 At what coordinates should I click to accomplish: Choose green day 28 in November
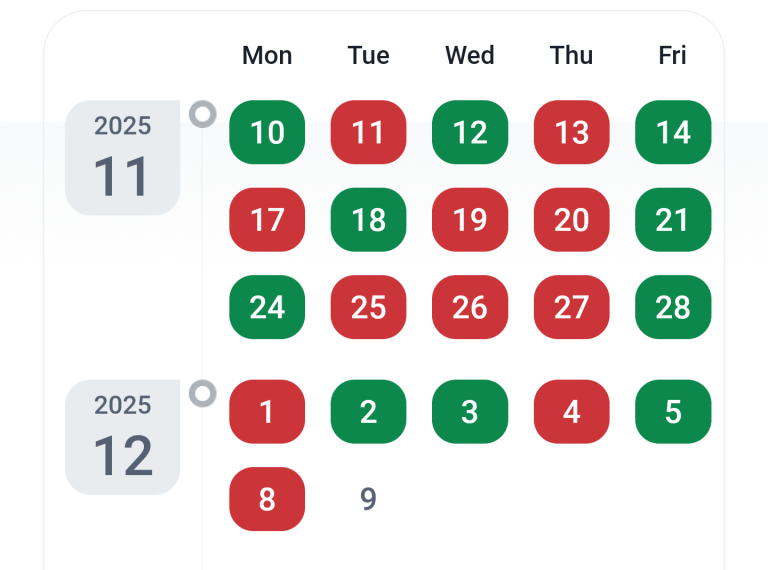point(673,307)
